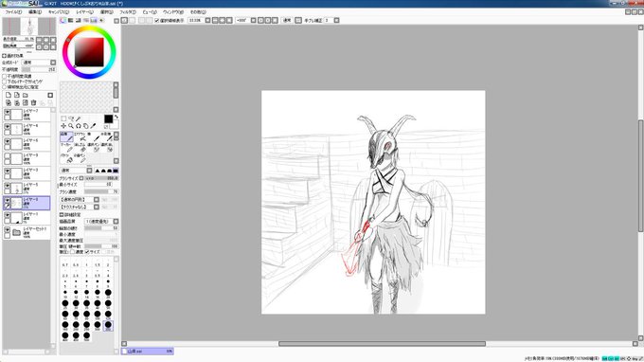This screenshot has width=644, height=362.
Task: Expand the 画材効果 section
Action: [x=4, y=56]
